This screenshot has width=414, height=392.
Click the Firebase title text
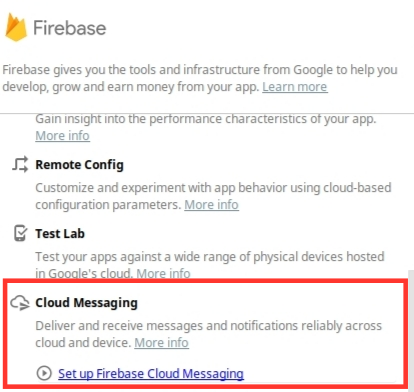pyautogui.click(x=70, y=28)
